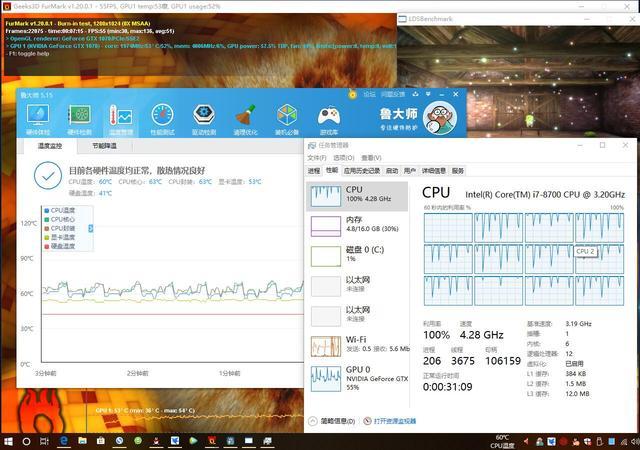
Task: Click the Task Manager title bar icon
Action: pyautogui.click(x=312, y=145)
